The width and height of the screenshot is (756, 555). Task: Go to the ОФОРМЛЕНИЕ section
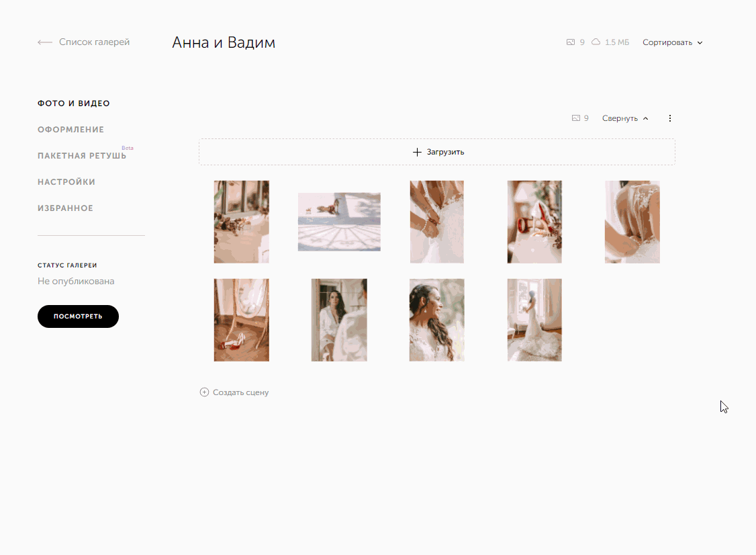point(71,130)
